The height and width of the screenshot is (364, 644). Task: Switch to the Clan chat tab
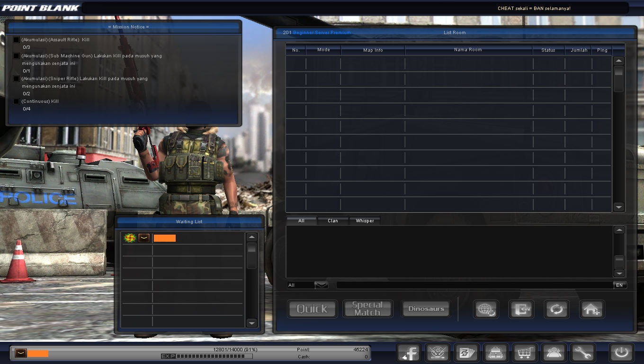point(333,220)
